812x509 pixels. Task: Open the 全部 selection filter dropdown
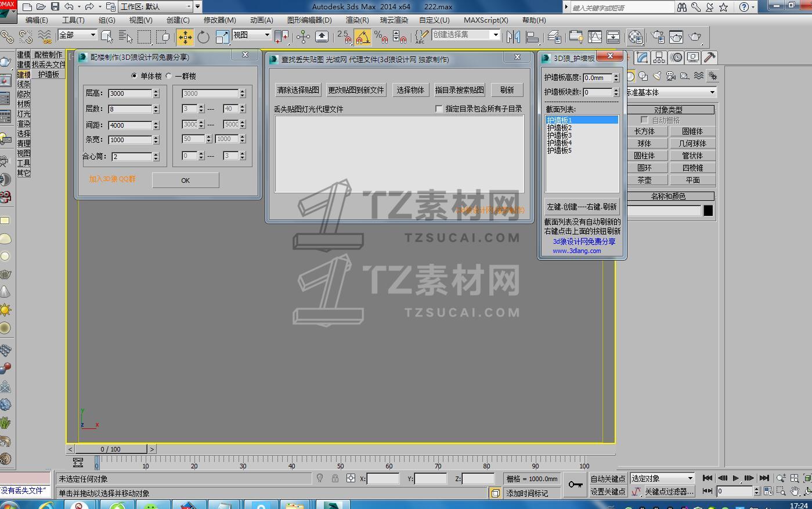pos(78,35)
